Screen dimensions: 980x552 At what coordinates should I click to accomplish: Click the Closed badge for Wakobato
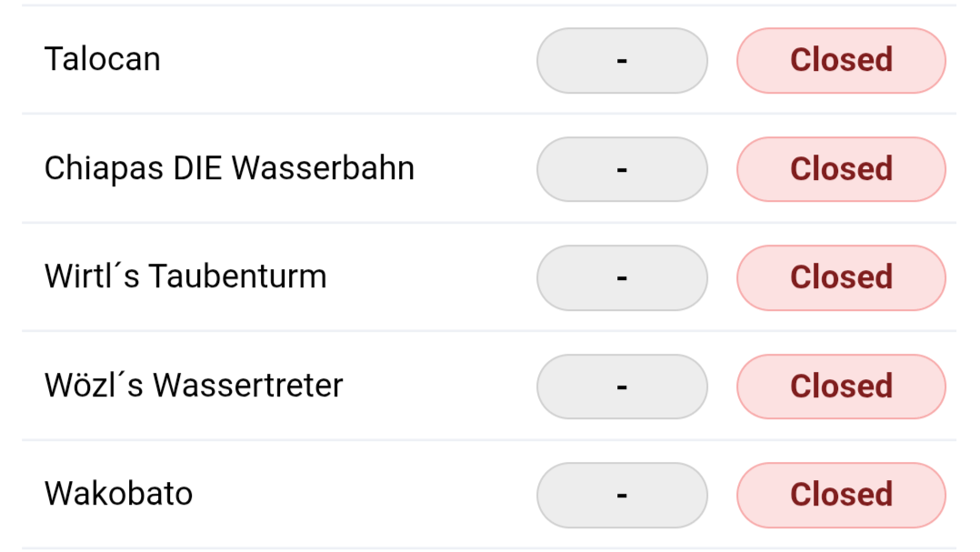point(841,495)
